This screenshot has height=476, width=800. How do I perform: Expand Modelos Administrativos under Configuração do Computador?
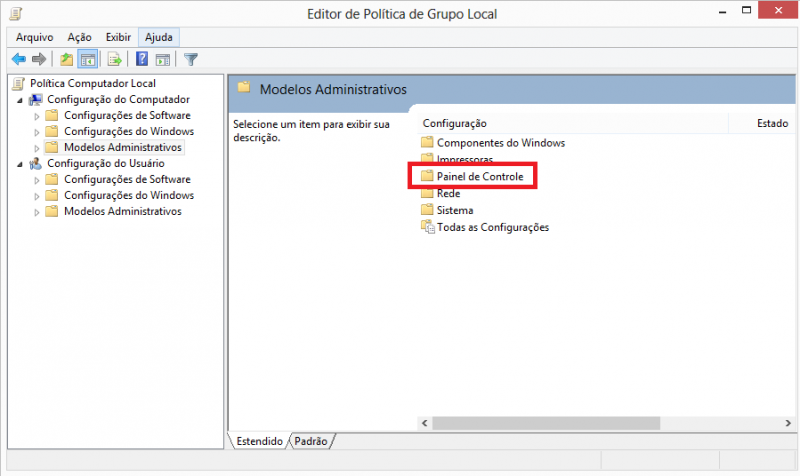click(37, 148)
